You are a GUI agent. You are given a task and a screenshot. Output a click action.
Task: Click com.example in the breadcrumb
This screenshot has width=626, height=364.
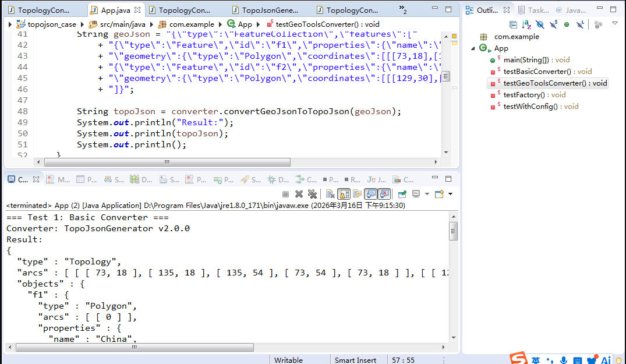pos(192,24)
